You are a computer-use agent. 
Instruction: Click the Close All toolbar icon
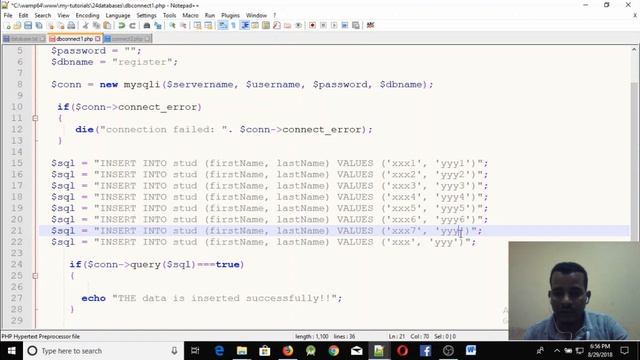pyautogui.click(x=61, y=25)
